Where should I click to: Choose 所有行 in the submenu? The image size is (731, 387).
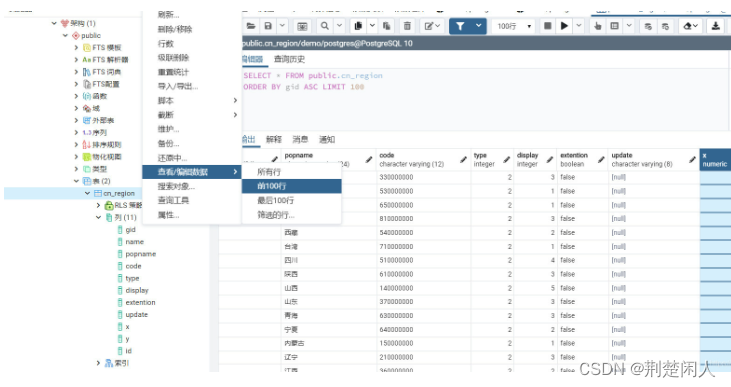(292, 172)
